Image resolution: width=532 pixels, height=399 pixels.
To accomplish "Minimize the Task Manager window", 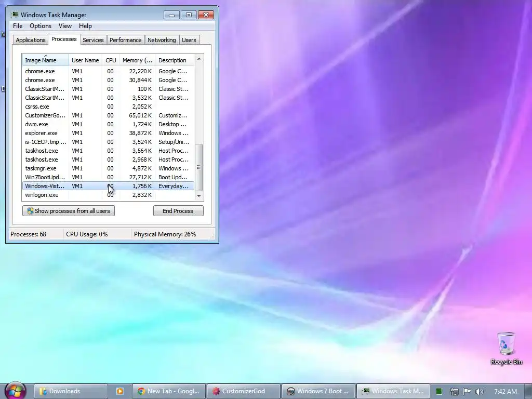I will 171,15.
